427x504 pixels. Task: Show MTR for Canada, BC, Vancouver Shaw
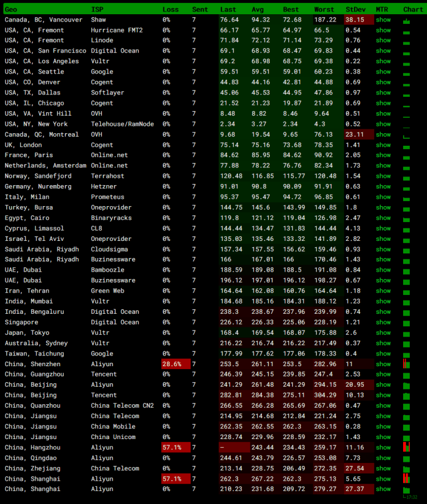pos(383,20)
